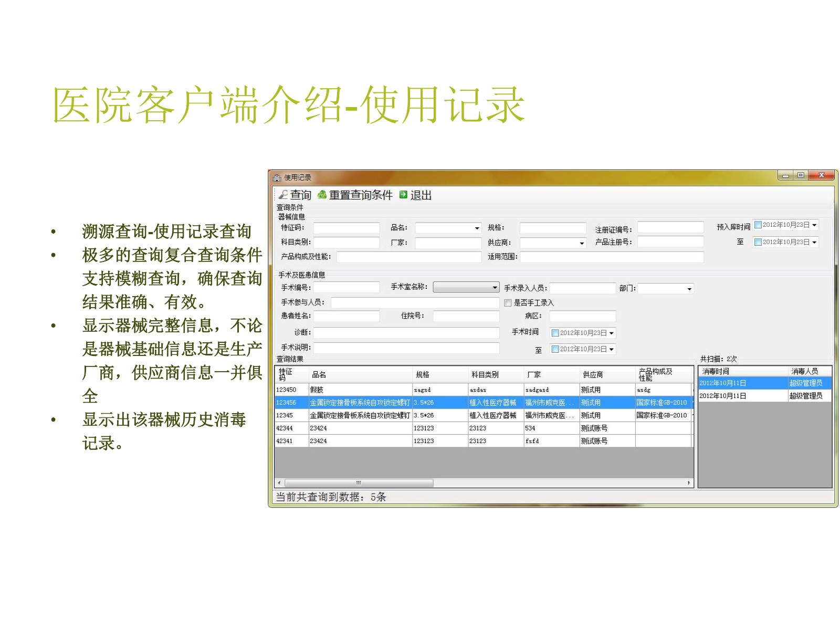This screenshot has width=840, height=630.
Task: Select second 消毒 record dated 2012年10月11日
Action: [x=723, y=396]
